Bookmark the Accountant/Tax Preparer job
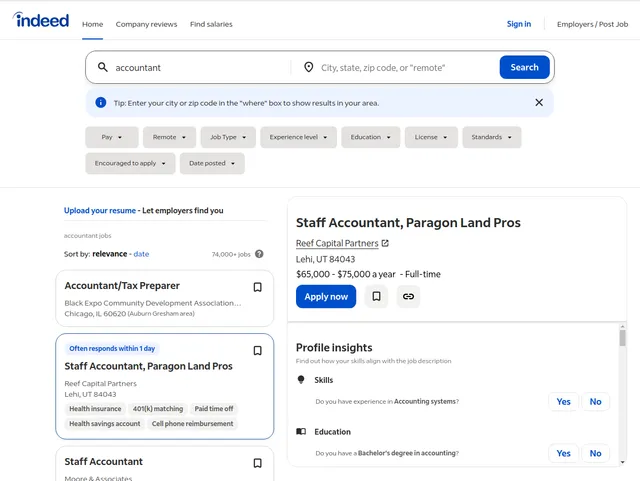The image size is (640, 481). tap(257, 287)
